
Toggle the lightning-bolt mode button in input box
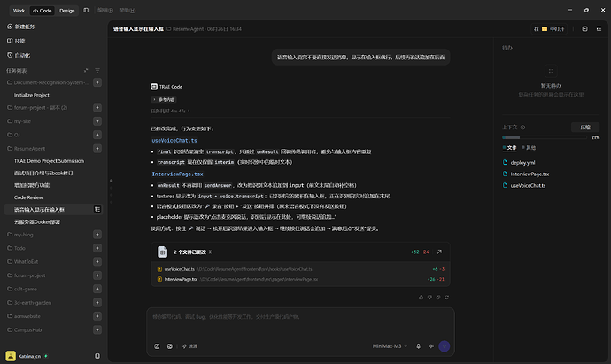pyautogui.click(x=189, y=346)
